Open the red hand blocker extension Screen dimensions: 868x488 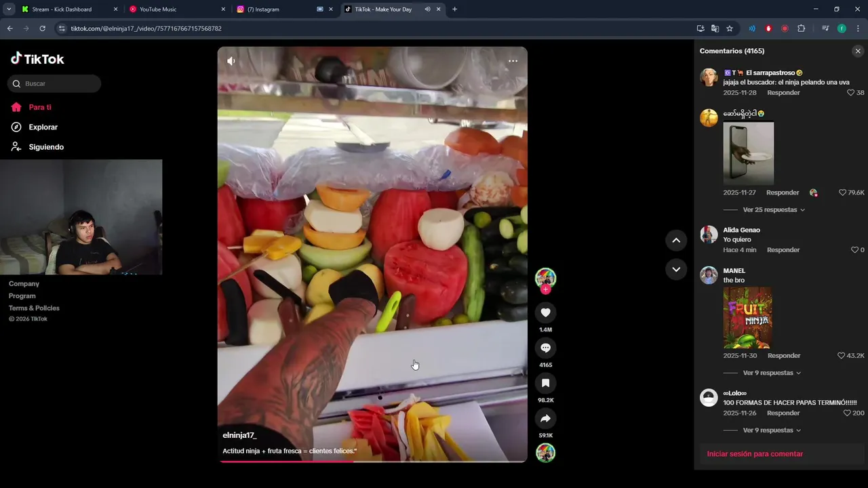coord(768,28)
